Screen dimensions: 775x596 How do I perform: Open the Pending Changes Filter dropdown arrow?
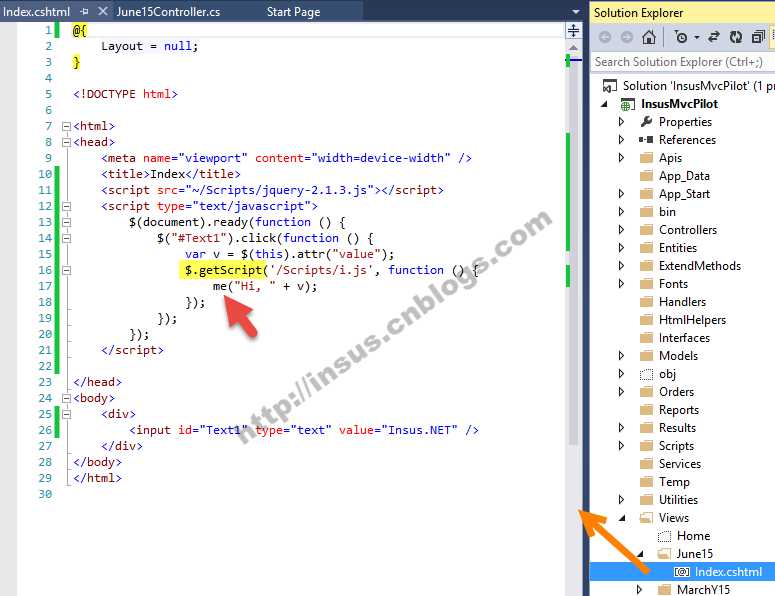(x=697, y=38)
